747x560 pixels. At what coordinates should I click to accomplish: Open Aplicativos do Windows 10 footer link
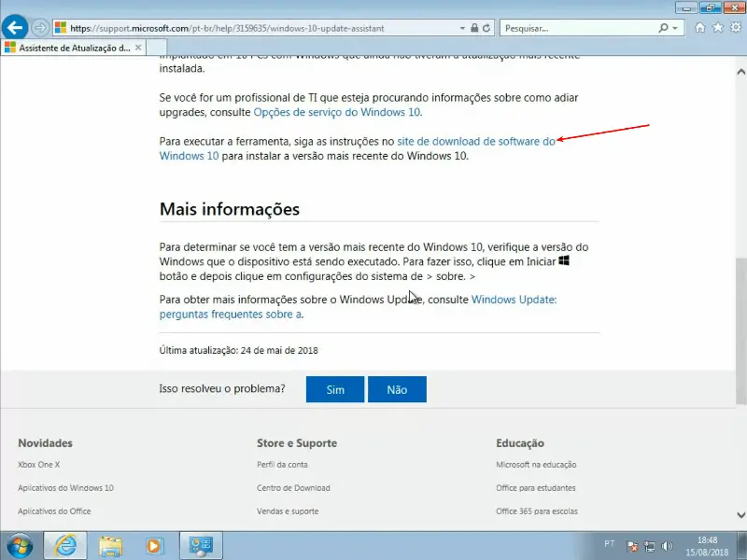[x=65, y=488]
